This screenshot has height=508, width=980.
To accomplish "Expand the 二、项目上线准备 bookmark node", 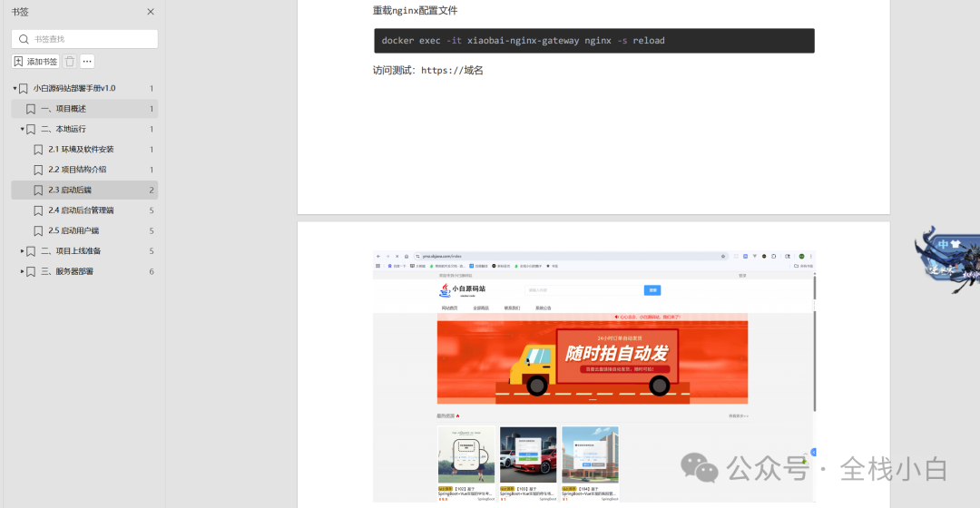I will [x=22, y=250].
